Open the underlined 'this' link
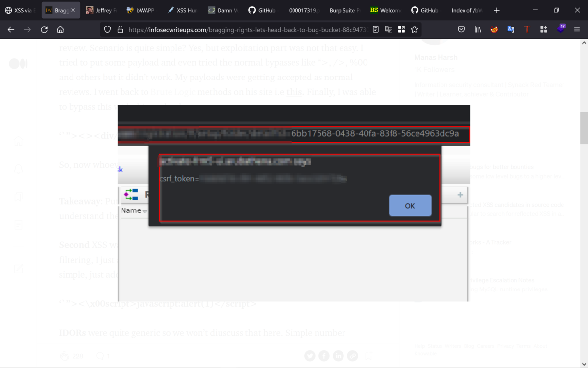The height and width of the screenshot is (368, 588). (294, 92)
